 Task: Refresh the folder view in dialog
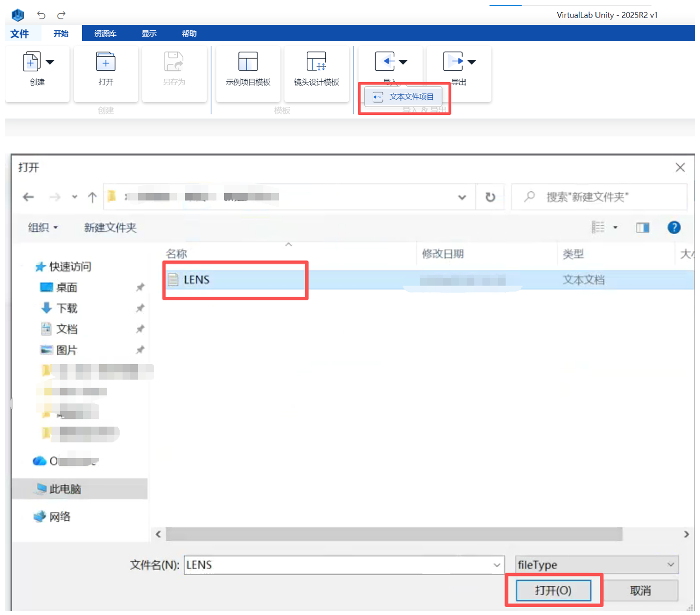pyautogui.click(x=490, y=197)
